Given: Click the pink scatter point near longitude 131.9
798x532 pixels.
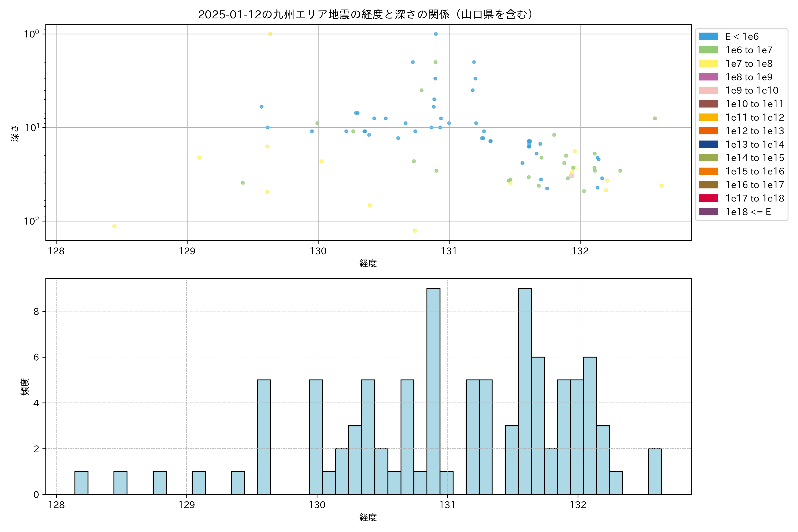Looking at the screenshot, I should click(x=571, y=176).
